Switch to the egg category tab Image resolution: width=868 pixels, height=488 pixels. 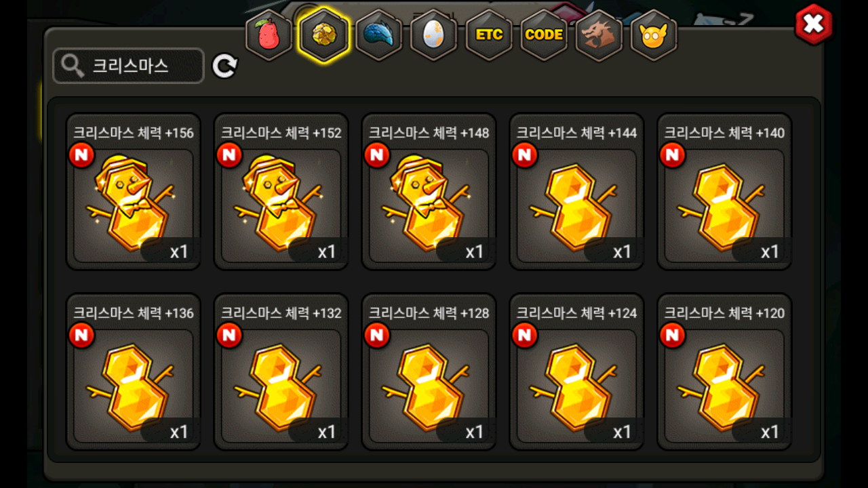pyautogui.click(x=433, y=35)
